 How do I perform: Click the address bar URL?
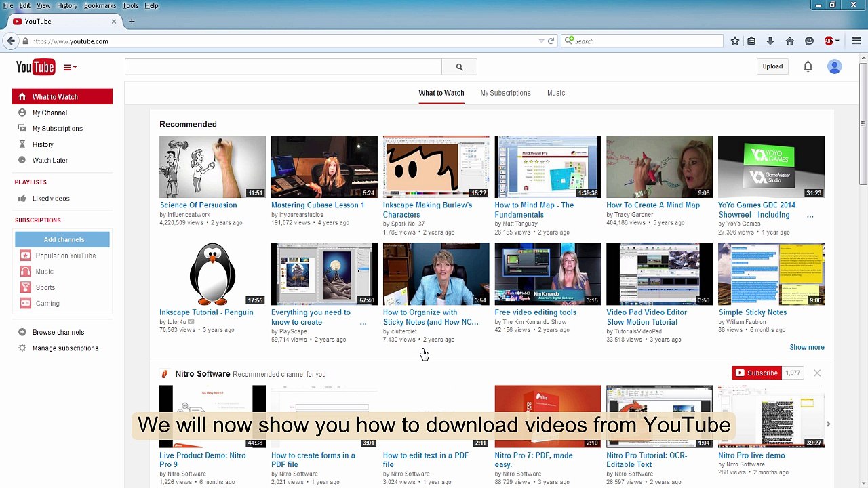pyautogui.click(x=70, y=41)
